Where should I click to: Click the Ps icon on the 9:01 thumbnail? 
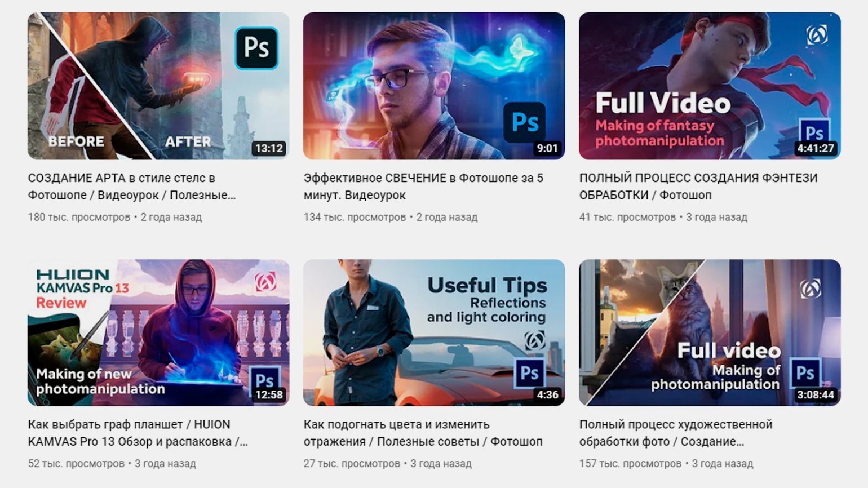coord(525,122)
